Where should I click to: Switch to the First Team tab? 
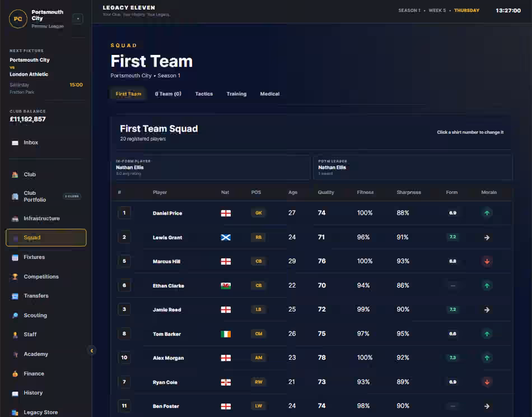coord(128,94)
